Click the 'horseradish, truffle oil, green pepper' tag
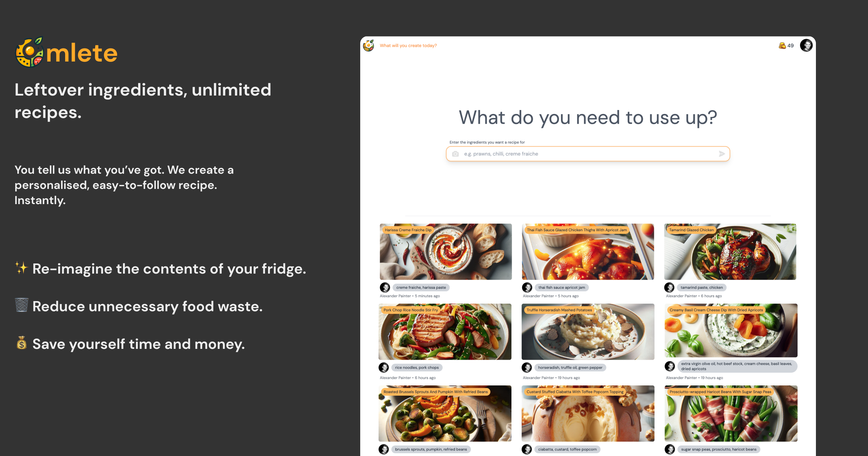Viewport: 868px width, 456px height. [x=570, y=367]
